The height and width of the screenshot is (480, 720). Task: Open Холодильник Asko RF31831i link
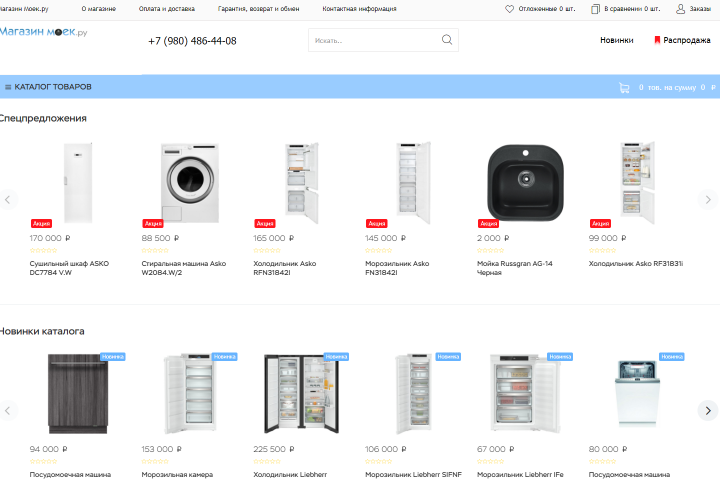(636, 264)
